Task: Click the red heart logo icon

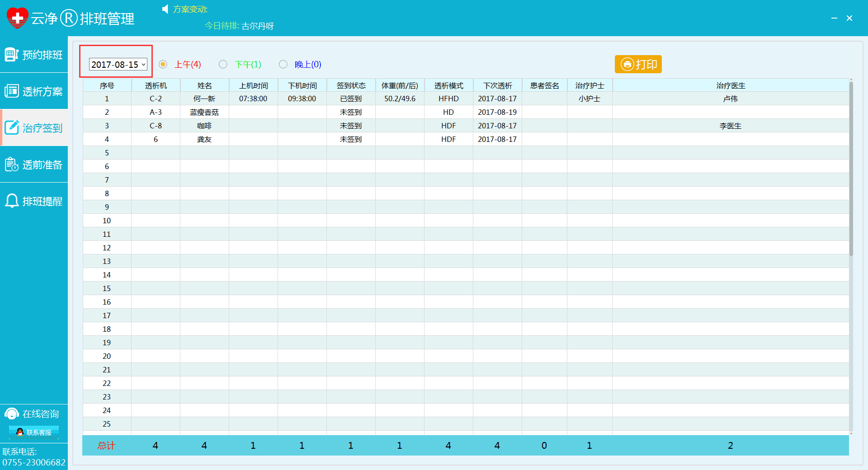Action: click(x=17, y=18)
